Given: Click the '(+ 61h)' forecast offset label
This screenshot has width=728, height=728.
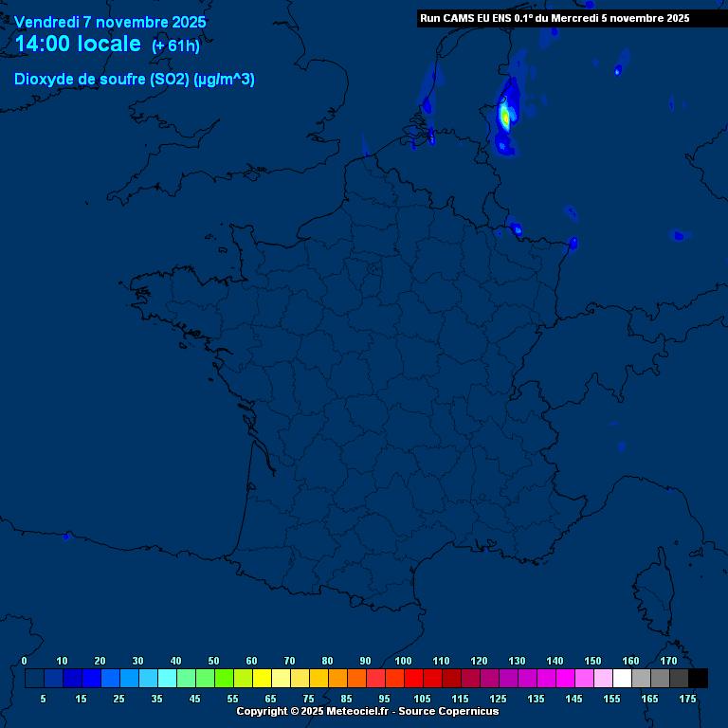Looking at the screenshot, I should (x=175, y=46).
